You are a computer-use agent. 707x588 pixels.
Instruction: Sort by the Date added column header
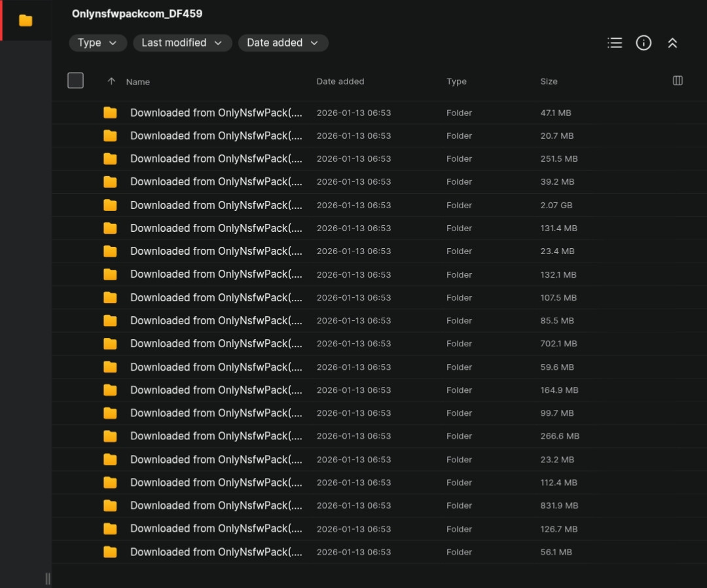[x=340, y=81]
